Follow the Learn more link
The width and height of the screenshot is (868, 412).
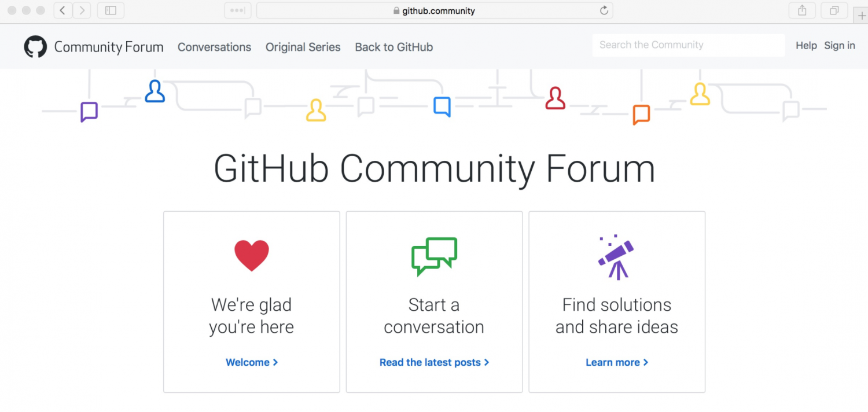point(617,362)
